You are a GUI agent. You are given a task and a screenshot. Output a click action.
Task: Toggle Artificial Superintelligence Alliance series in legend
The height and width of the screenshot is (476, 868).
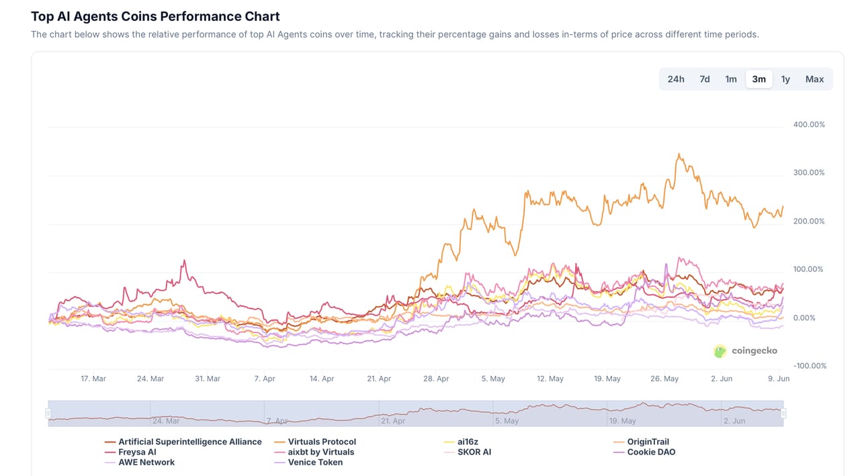coord(183,442)
